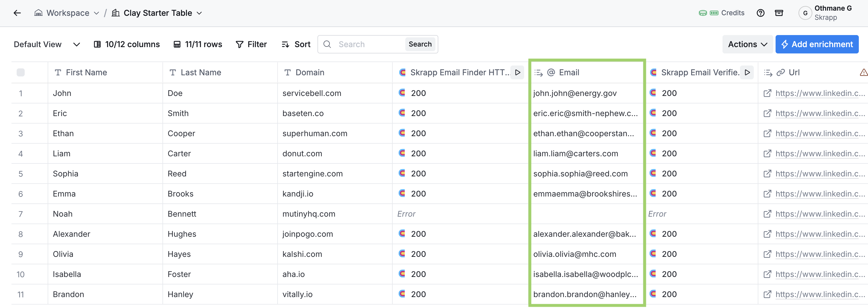Image resolution: width=868 pixels, height=308 pixels.
Task: Run the Skrapp Email Verifier play icon
Action: pos(747,72)
